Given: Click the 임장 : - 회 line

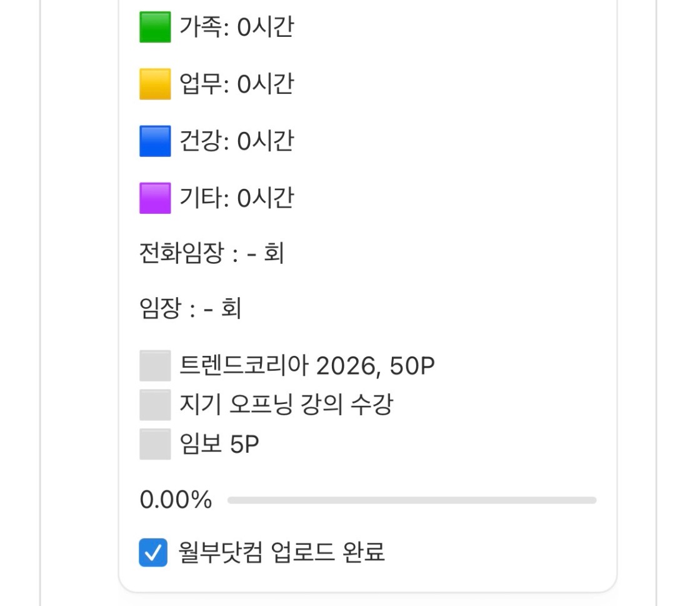Looking at the screenshot, I should (191, 309).
